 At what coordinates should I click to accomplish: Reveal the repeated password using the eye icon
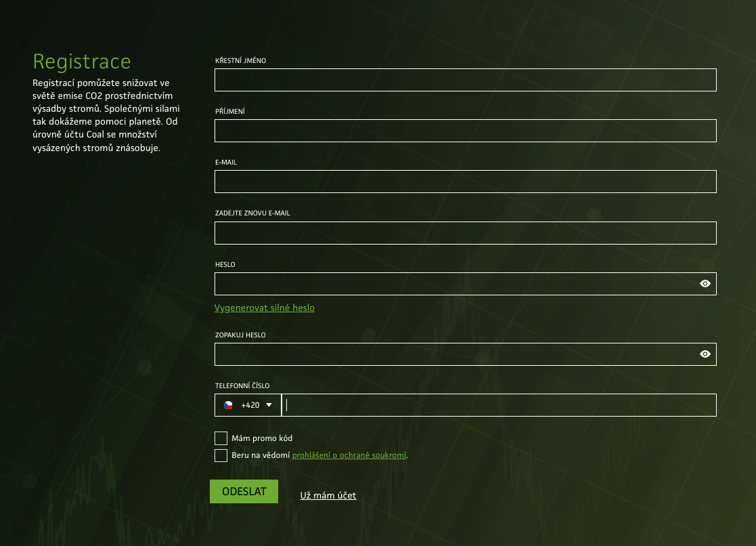point(705,354)
